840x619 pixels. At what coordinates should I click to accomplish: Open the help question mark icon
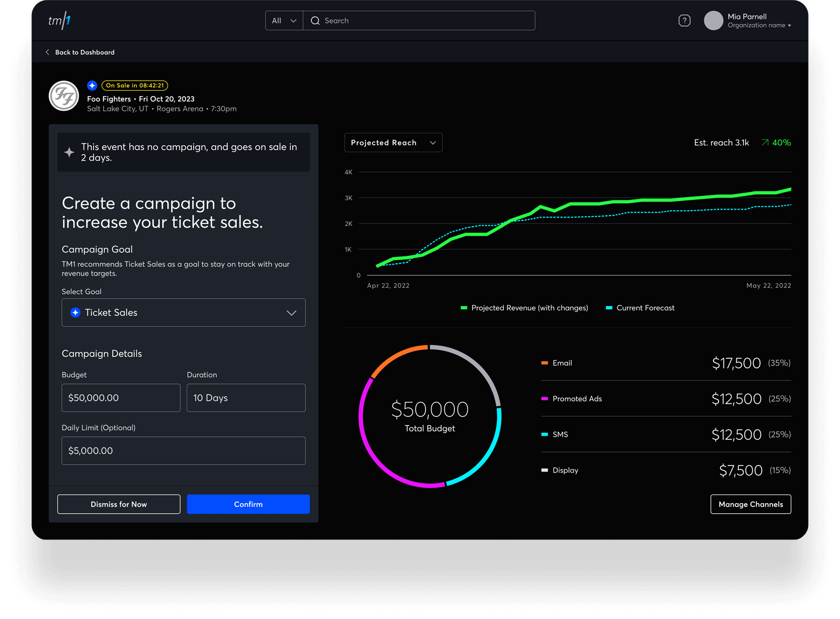(x=684, y=21)
